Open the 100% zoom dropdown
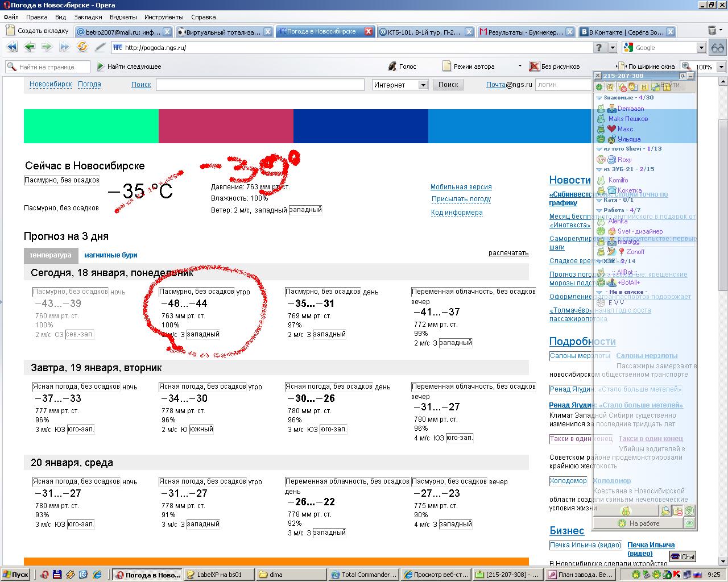The width and height of the screenshot is (728, 582). tap(721, 67)
